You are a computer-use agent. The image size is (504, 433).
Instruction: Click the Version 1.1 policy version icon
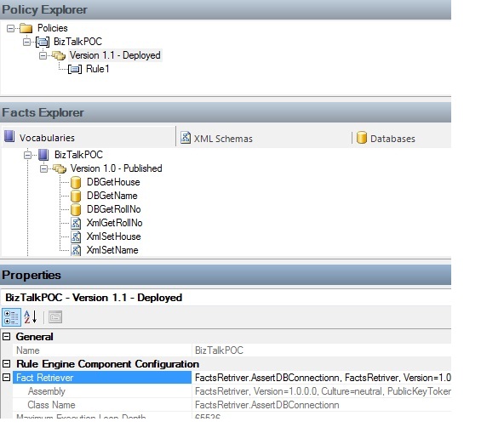click(x=59, y=55)
